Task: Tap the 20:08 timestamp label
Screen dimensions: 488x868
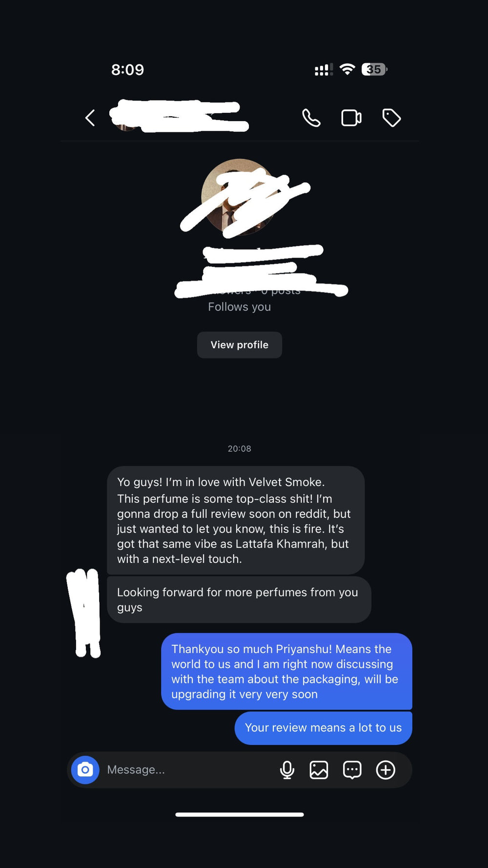Action: click(240, 449)
